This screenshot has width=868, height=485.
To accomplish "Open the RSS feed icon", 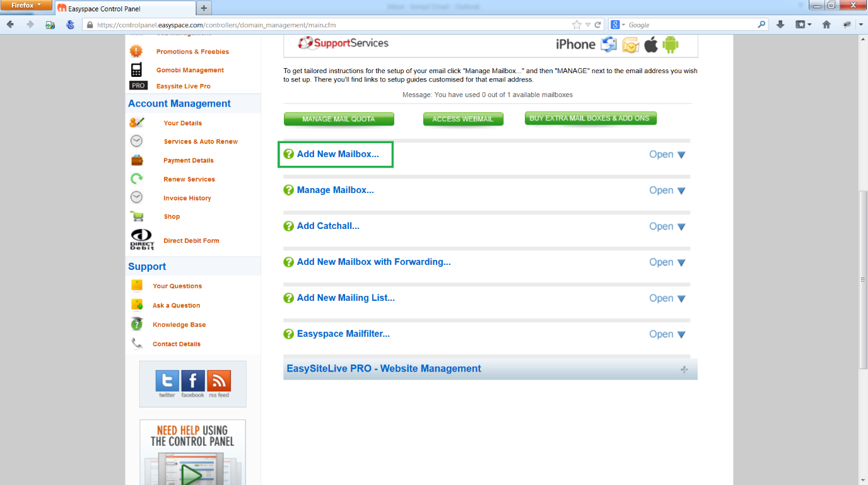I will pos(219,381).
